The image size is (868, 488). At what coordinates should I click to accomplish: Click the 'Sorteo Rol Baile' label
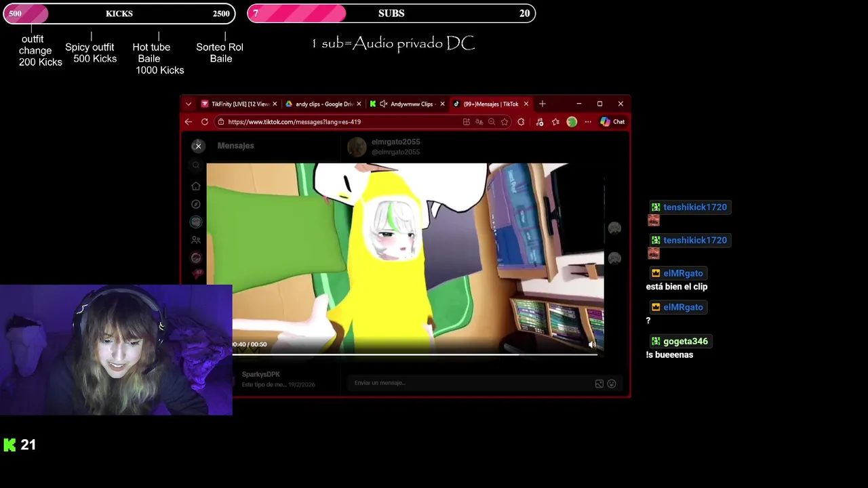pos(220,53)
